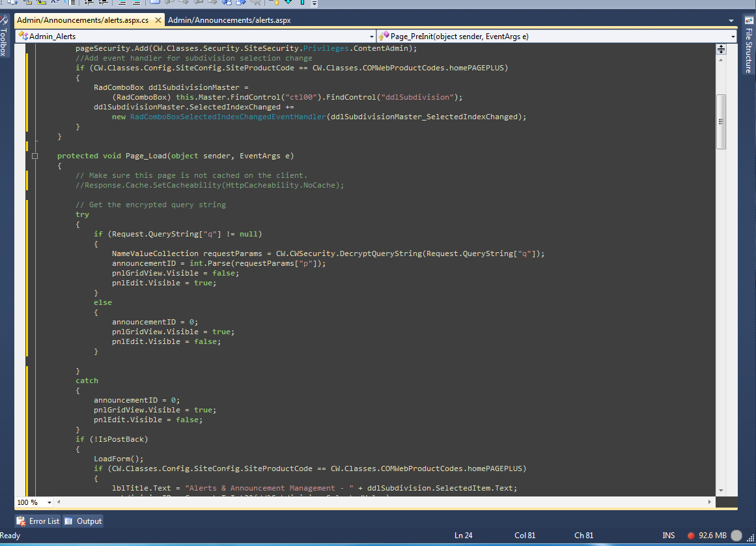Click the horizontal scrollbar left arrow
Image resolution: width=756 pixels, height=546 pixels.
coord(59,502)
